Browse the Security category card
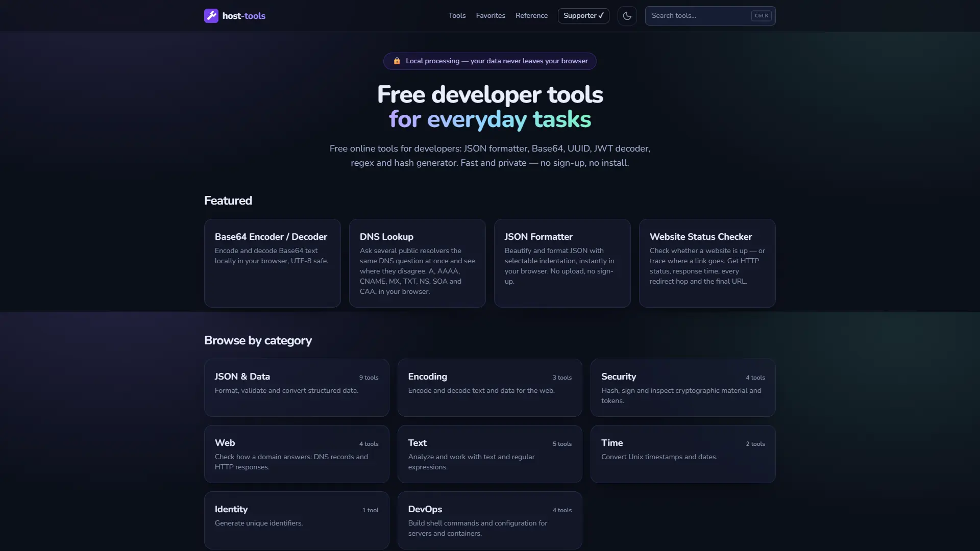The height and width of the screenshot is (551, 980). pos(683,388)
